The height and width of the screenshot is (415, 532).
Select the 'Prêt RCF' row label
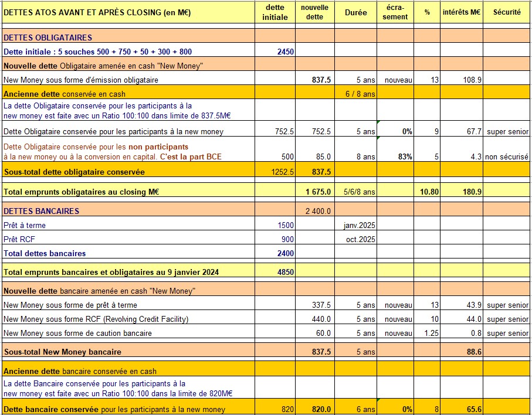[x=19, y=239]
